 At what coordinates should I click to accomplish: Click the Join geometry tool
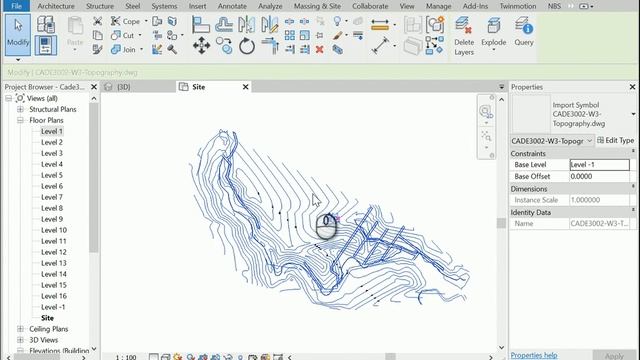tap(123, 49)
